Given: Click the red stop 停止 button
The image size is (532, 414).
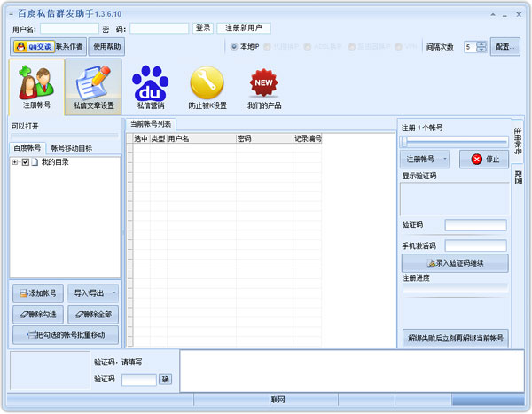Looking at the screenshot, I should (484, 160).
